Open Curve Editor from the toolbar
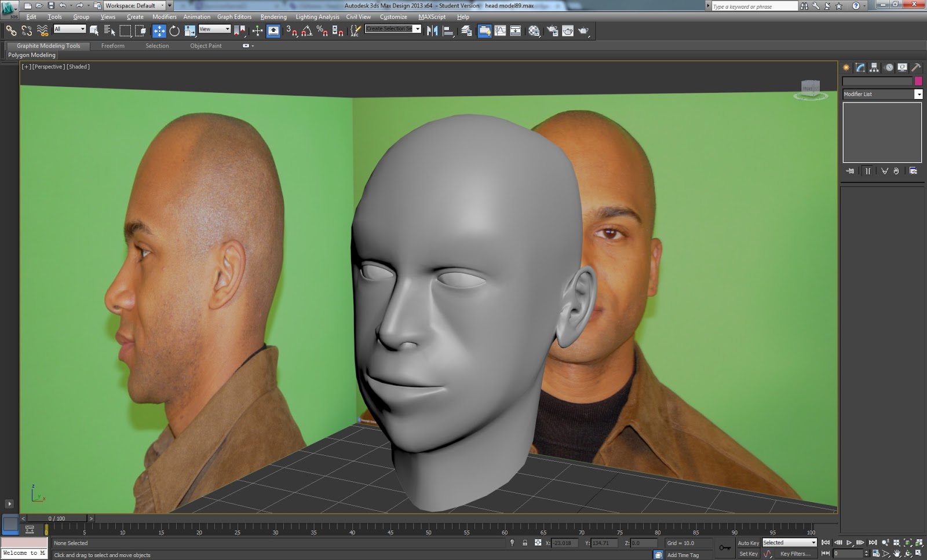Viewport: 927px width, 560px height. click(500, 31)
